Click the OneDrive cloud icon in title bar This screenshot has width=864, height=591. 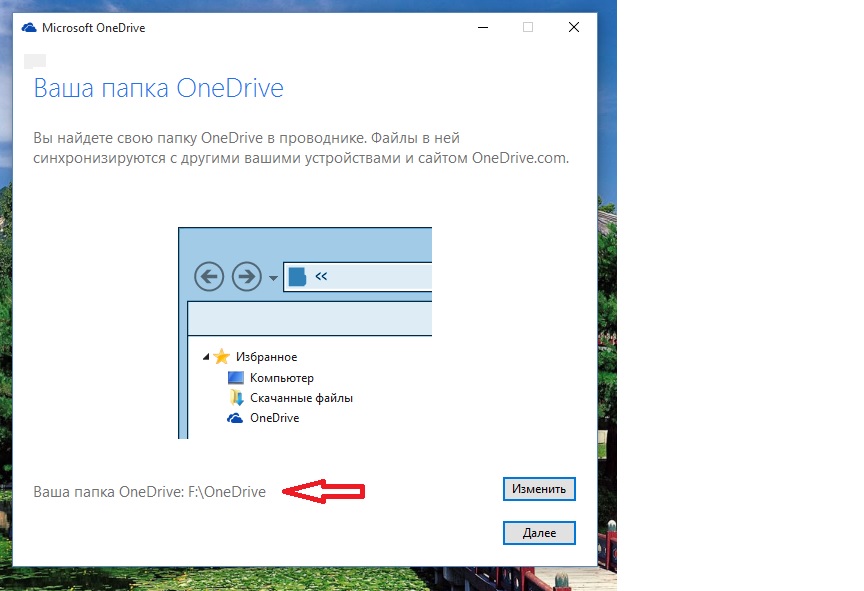29,28
